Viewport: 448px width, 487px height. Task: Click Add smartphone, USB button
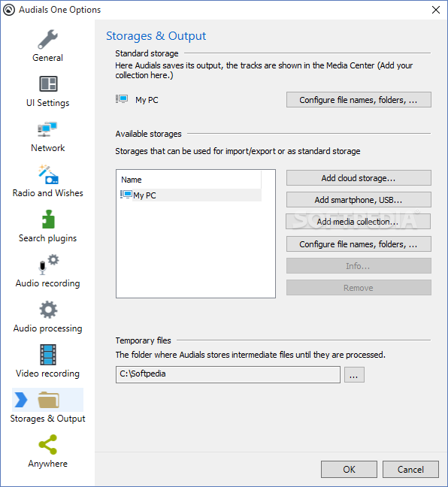coord(359,200)
